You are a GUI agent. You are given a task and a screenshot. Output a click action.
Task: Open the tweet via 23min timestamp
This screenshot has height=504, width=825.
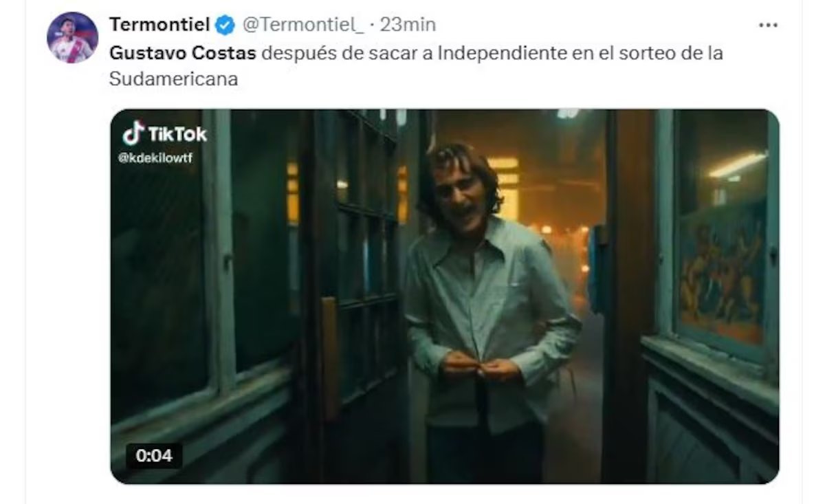408,25
